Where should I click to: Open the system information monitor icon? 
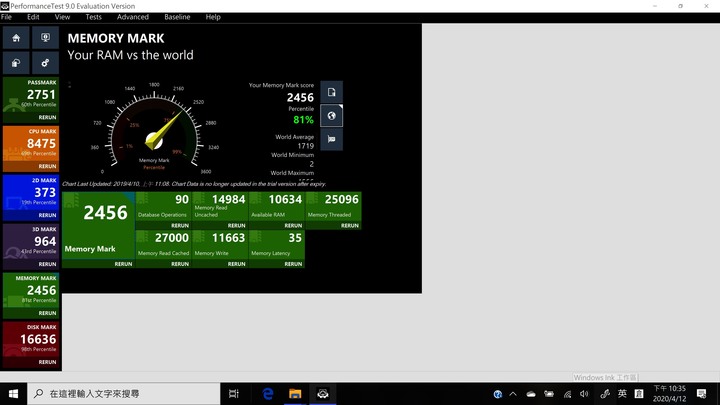(x=45, y=38)
